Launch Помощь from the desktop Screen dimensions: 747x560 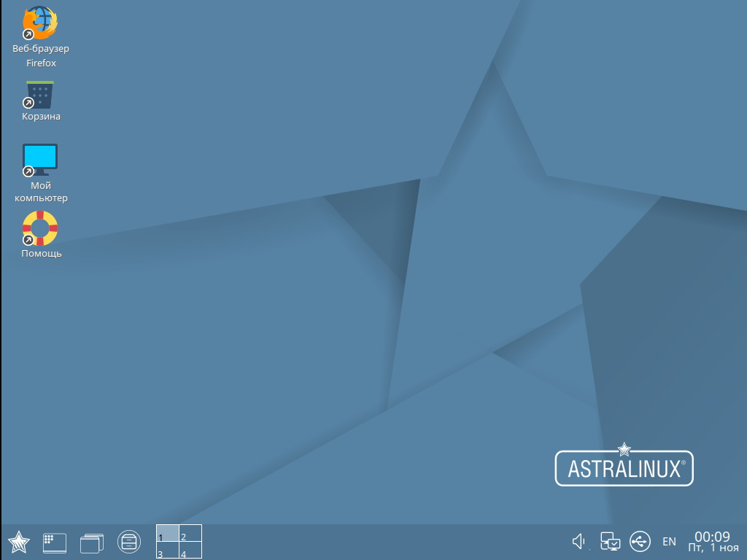pyautogui.click(x=40, y=228)
